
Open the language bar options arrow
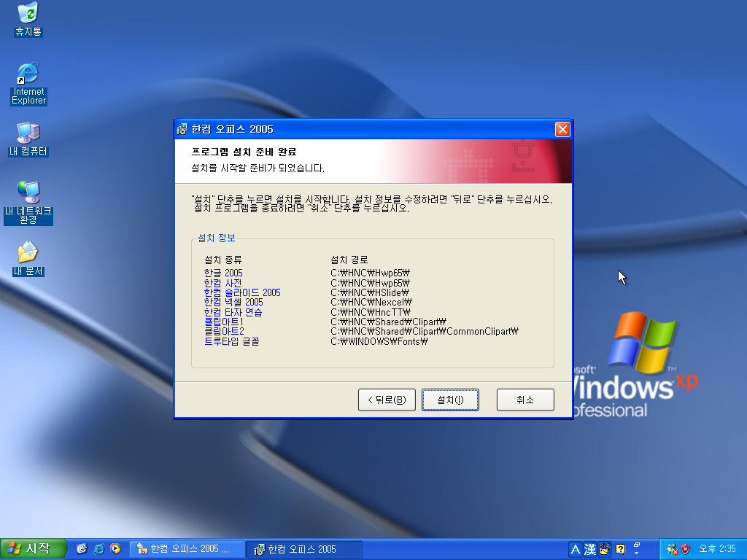pos(637,553)
